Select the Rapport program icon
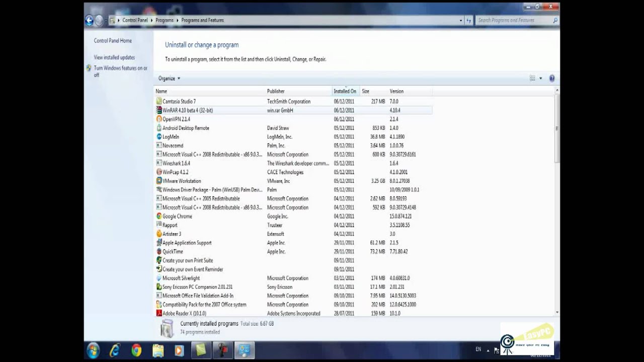644x362 pixels. (159, 225)
